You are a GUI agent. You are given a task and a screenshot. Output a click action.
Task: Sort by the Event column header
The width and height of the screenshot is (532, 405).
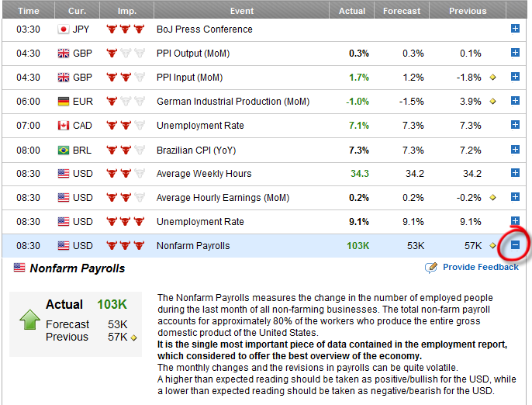click(242, 11)
